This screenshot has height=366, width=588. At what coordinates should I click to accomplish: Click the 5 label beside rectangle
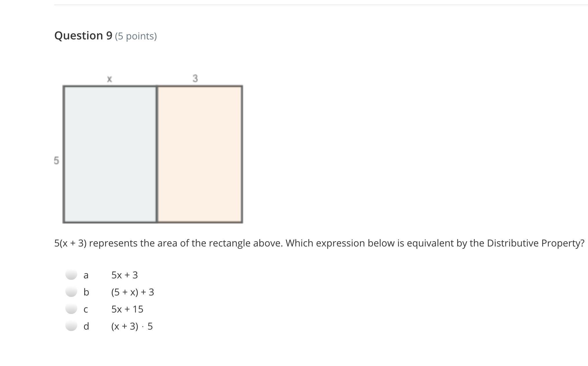point(56,160)
